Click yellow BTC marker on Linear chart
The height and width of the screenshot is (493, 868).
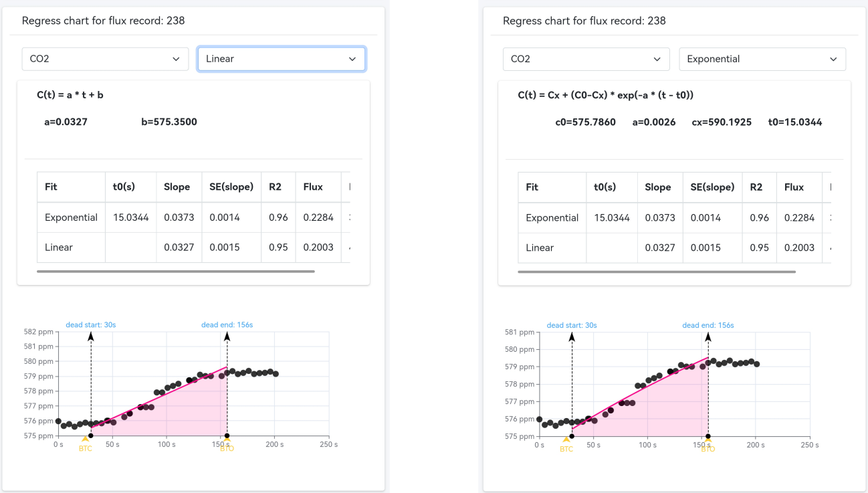click(85, 441)
